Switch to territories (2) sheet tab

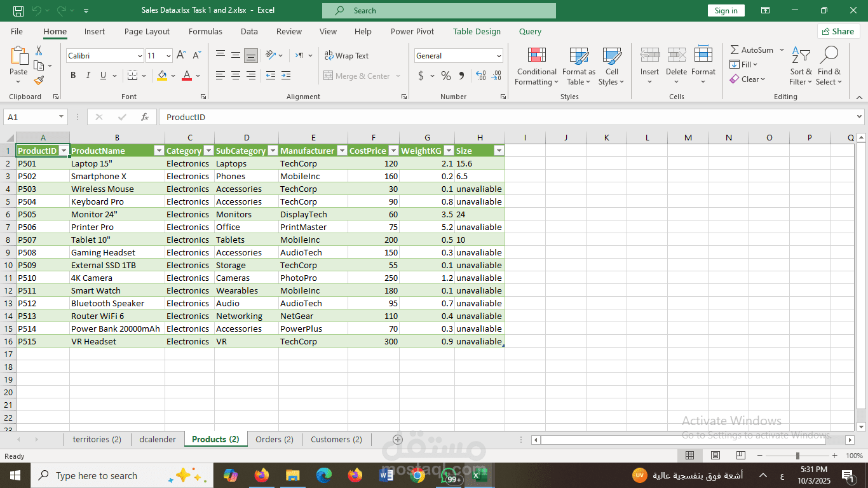tap(97, 439)
